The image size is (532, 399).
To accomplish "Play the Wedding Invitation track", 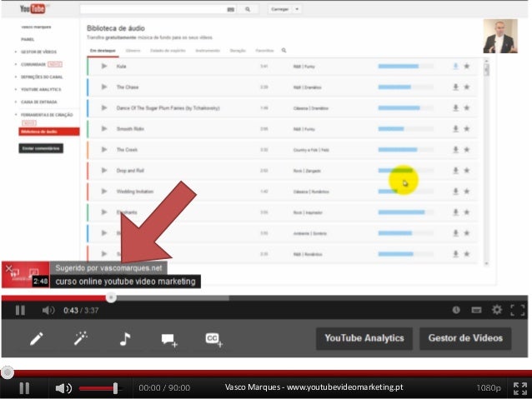I will coord(104,192).
